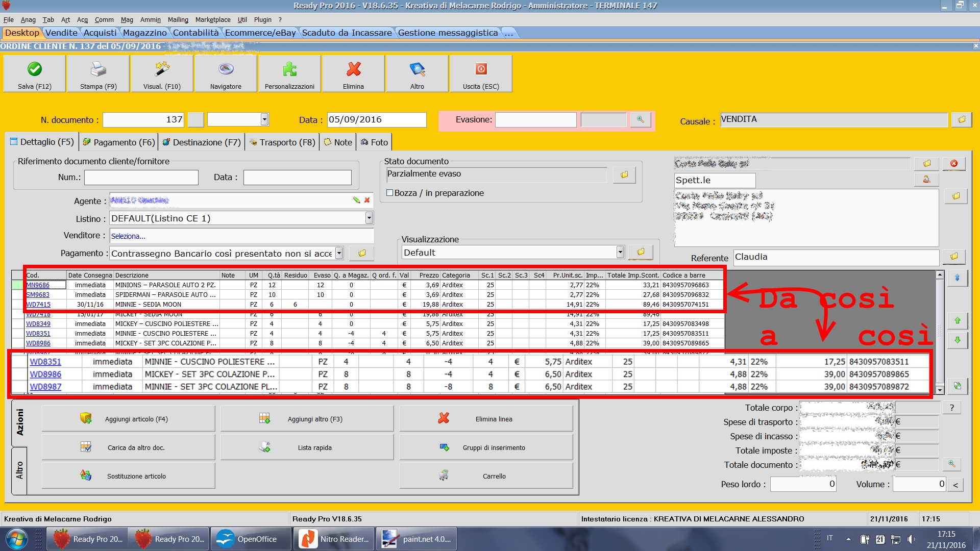Click the Data 05/09/2016 field
This screenshot has width=980, height=551.
pos(376,119)
